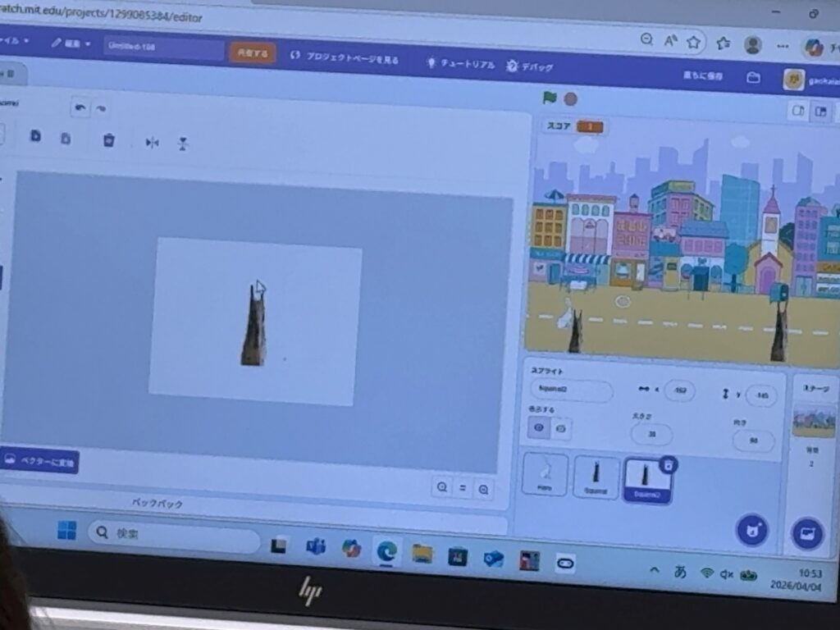
Task: Click the orange 共有する (Share) button
Action: pos(252,52)
